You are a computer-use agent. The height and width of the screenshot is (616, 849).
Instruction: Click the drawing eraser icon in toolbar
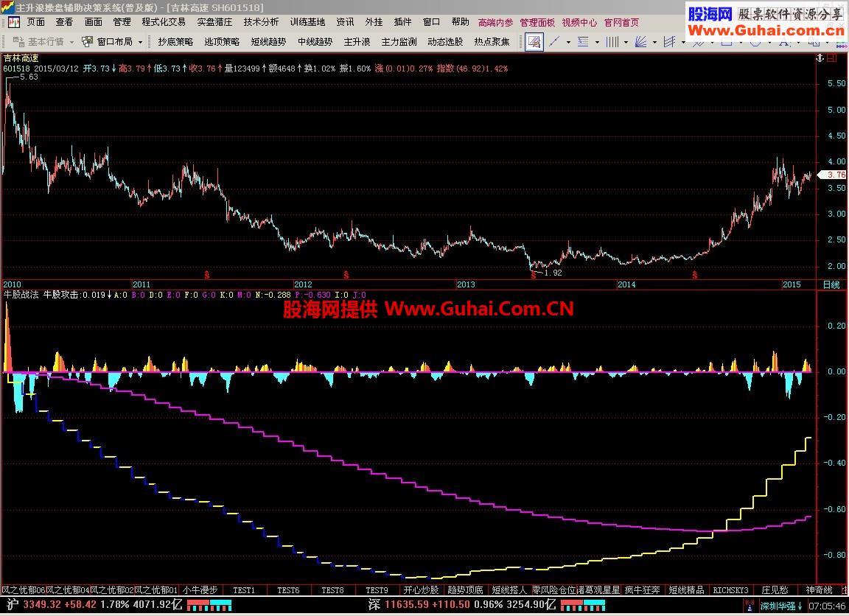(534, 42)
